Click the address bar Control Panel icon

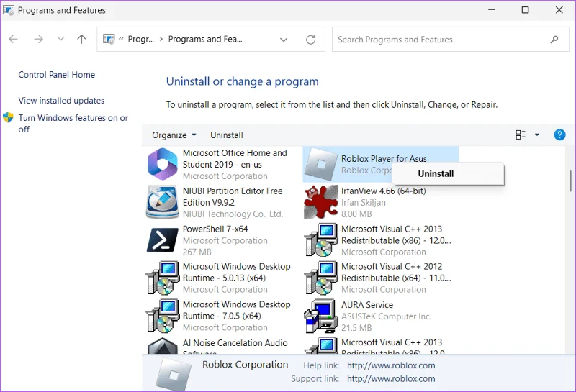click(109, 39)
